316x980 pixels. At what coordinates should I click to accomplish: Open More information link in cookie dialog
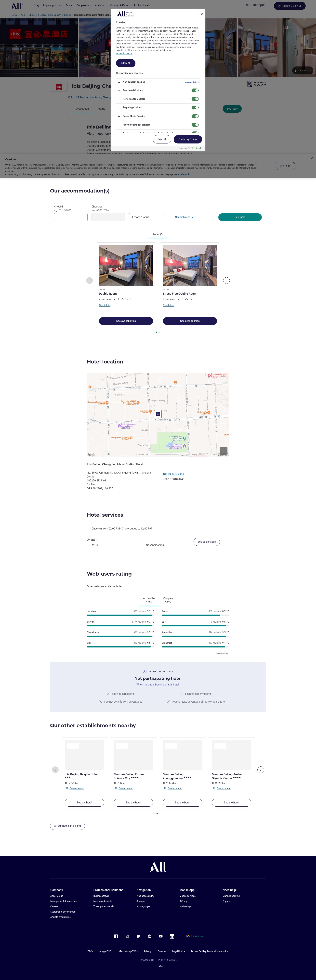coord(124,54)
